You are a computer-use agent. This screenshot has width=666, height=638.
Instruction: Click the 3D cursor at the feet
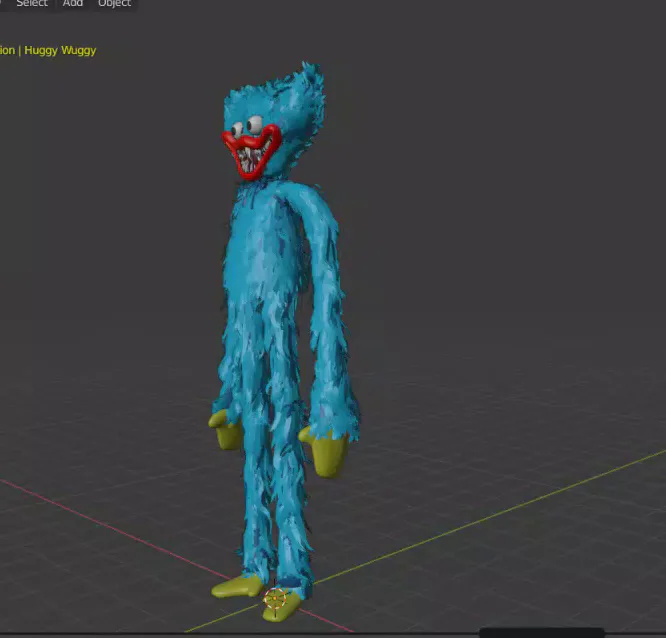275,598
